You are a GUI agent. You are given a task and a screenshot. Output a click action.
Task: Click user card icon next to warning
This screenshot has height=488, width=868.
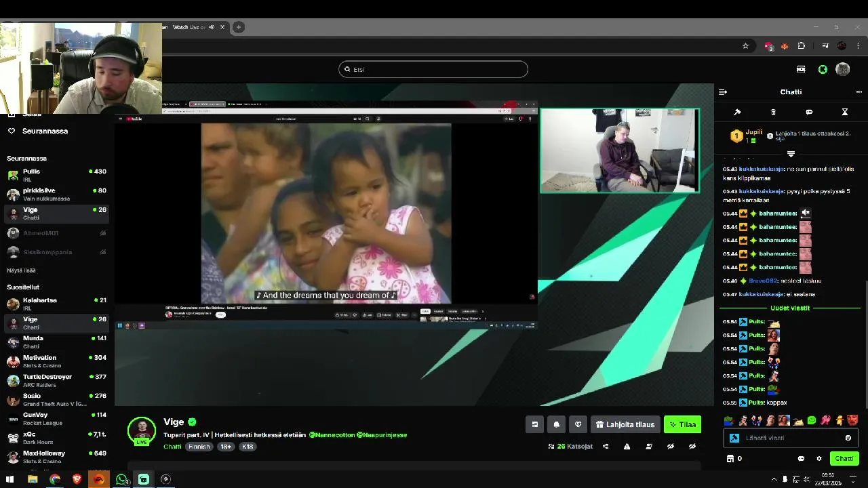[649, 447]
